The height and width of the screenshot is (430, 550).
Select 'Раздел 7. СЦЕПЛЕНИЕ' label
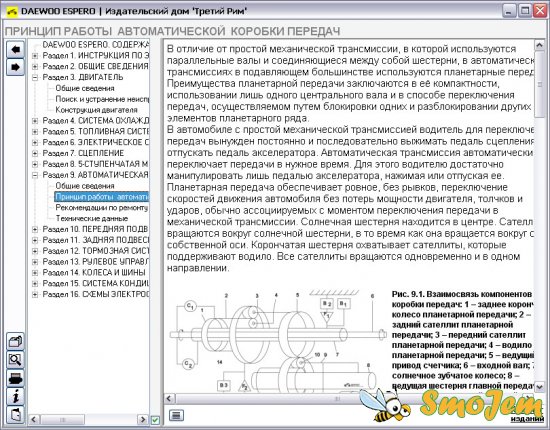83,154
